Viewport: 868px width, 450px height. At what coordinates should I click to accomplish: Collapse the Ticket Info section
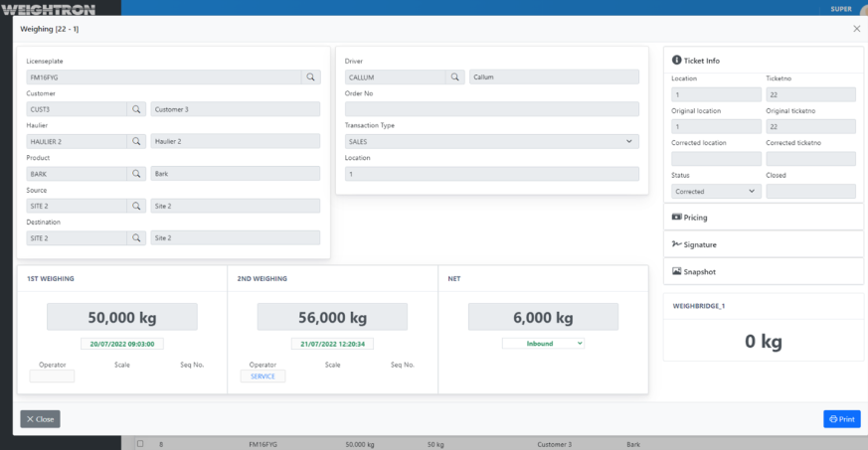[763, 61]
